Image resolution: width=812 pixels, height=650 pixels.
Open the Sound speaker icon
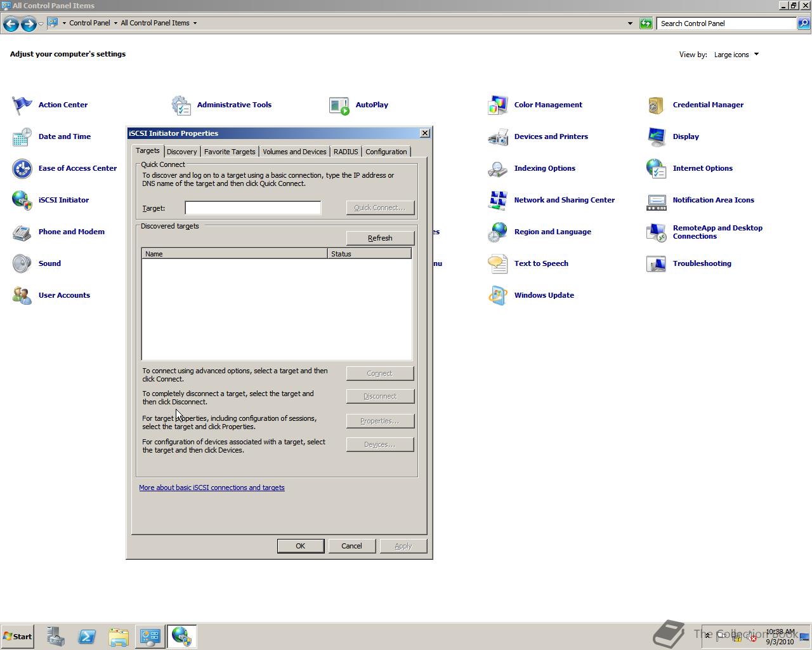tap(22, 263)
